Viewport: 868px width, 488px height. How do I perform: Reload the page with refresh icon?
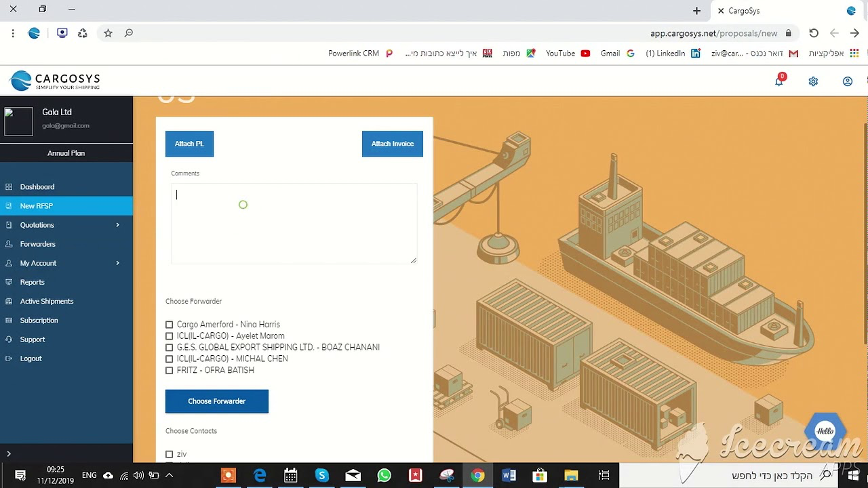point(814,33)
